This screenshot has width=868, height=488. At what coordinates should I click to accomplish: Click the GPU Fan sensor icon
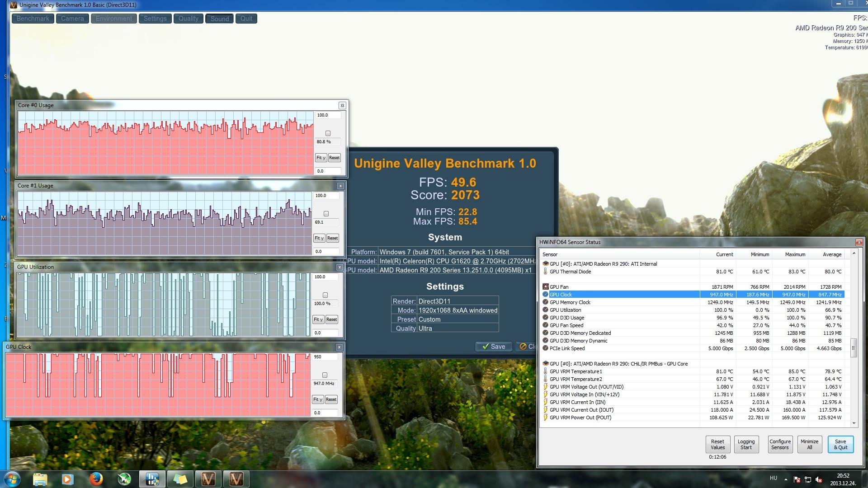pos(545,287)
